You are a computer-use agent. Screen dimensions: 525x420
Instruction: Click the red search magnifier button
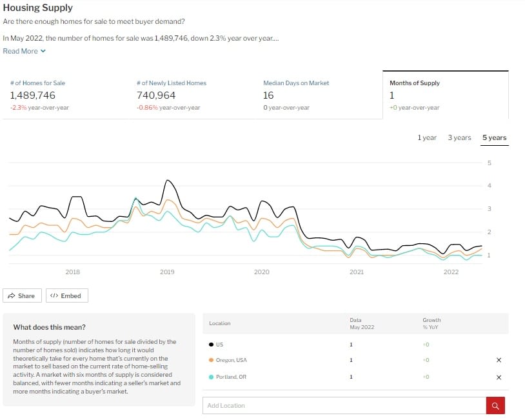coord(495,406)
